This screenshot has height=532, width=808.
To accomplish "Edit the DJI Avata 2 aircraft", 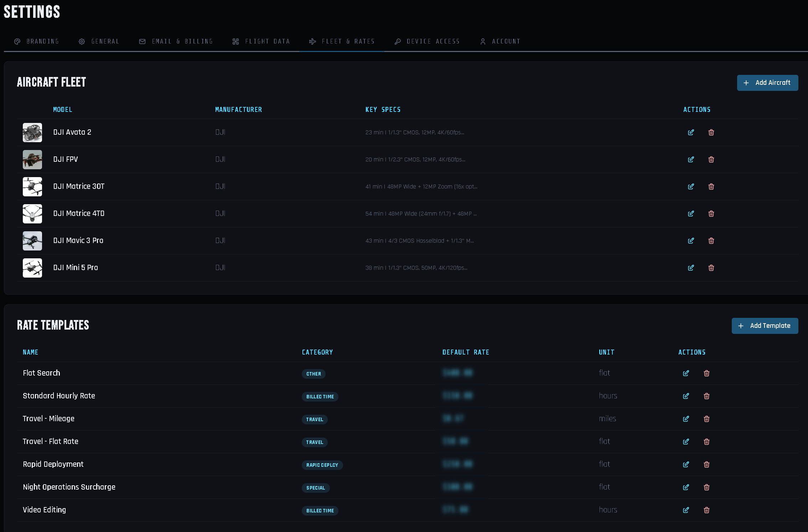I will point(691,132).
